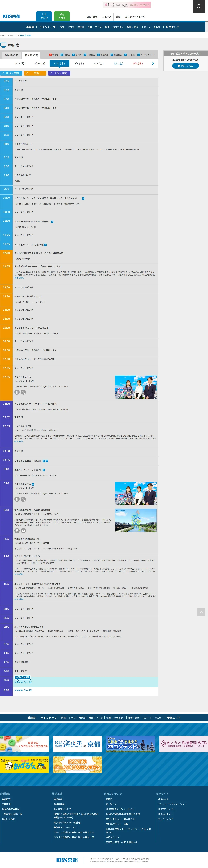
Task: Click the KBS京都 logo in the header
Action: (12, 16)
